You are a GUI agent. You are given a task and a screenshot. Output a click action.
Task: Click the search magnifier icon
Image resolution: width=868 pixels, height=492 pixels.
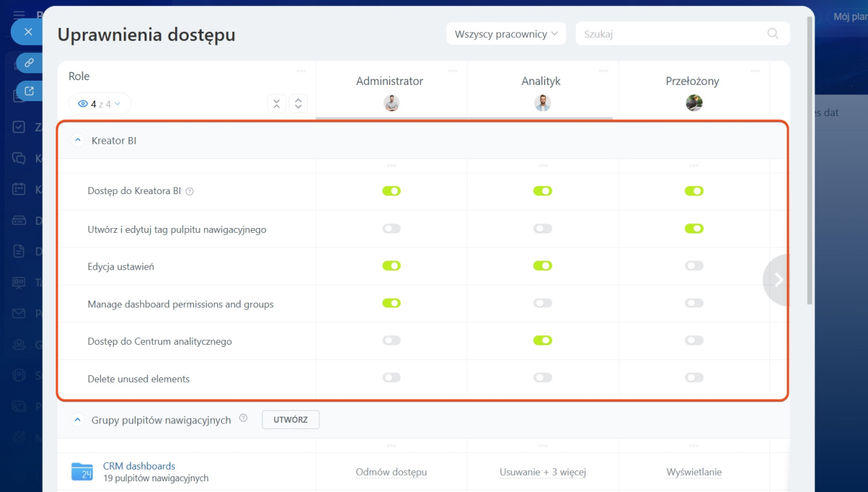[772, 34]
